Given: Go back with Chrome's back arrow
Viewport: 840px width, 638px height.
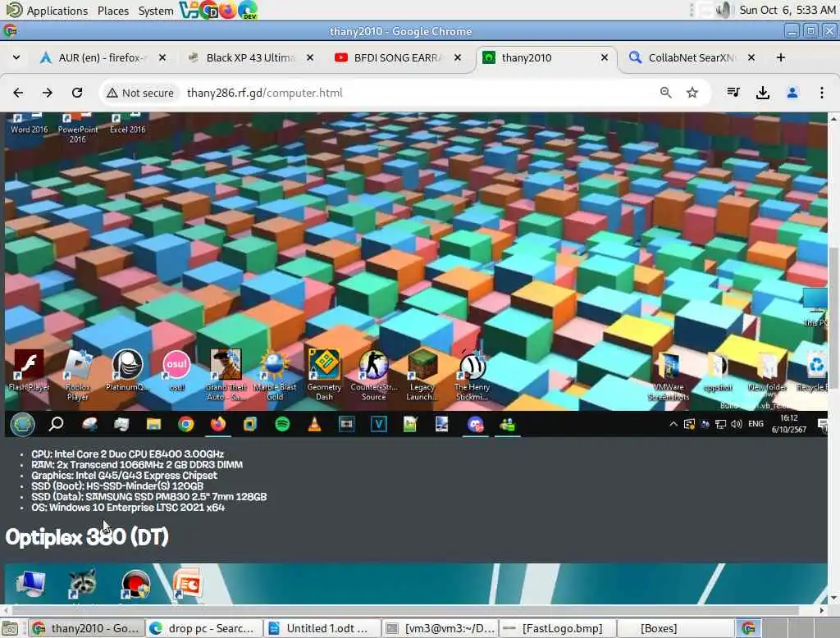Looking at the screenshot, I should [x=18, y=93].
